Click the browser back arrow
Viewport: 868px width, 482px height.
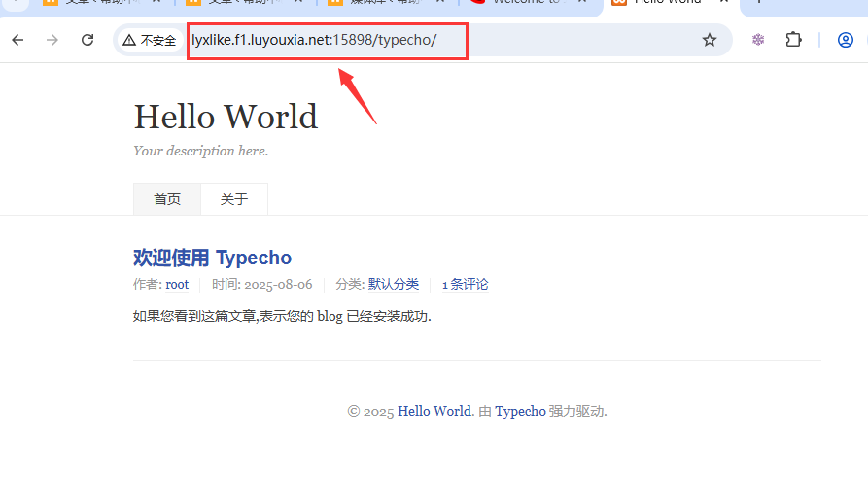[x=17, y=40]
